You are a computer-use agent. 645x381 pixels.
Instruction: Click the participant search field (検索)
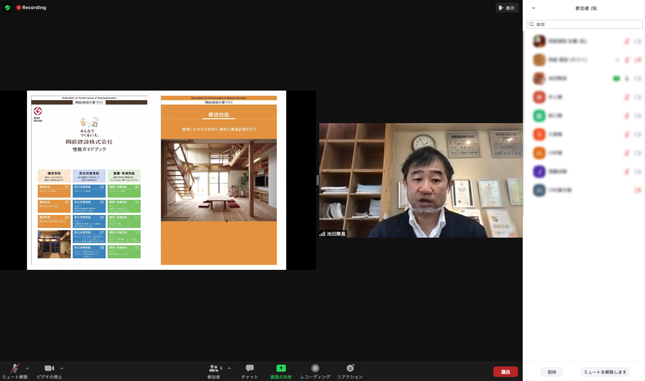pyautogui.click(x=585, y=24)
